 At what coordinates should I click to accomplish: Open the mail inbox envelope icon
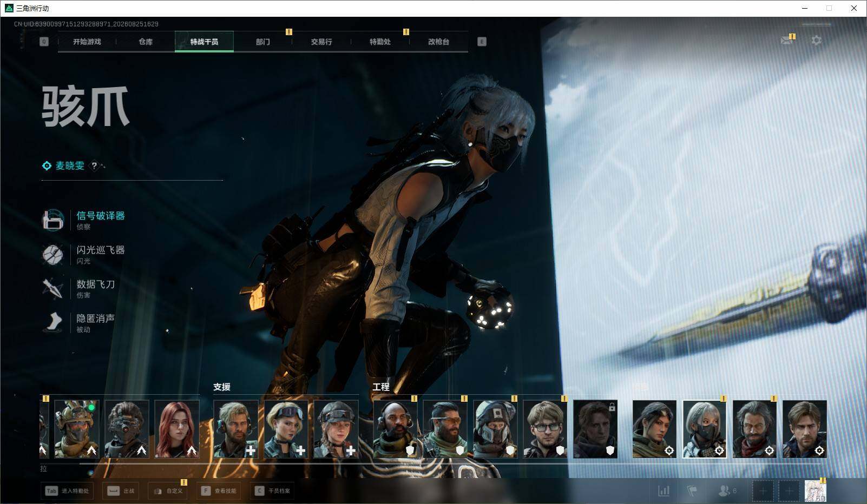(x=787, y=41)
